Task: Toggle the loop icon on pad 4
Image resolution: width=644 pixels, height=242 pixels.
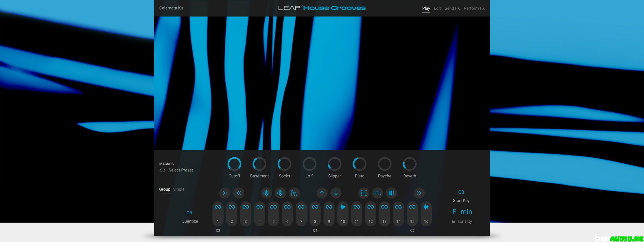Action: point(259,207)
